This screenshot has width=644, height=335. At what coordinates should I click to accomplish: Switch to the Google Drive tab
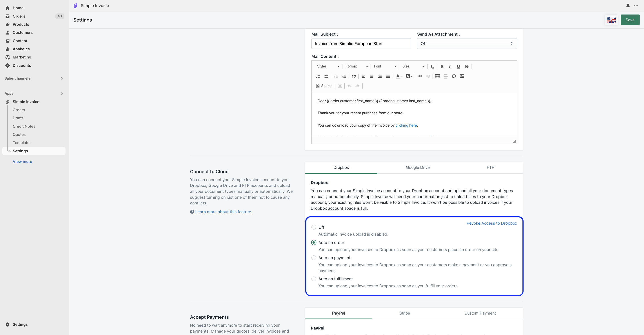[x=417, y=167]
